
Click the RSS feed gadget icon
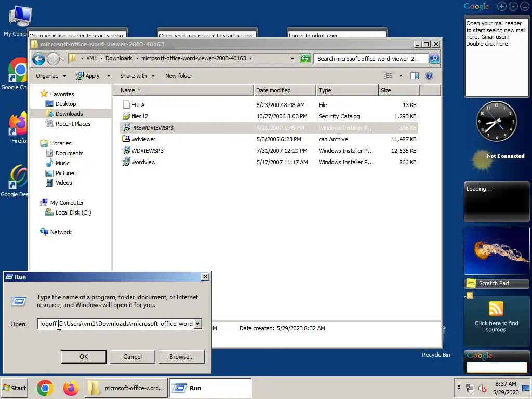point(496,309)
